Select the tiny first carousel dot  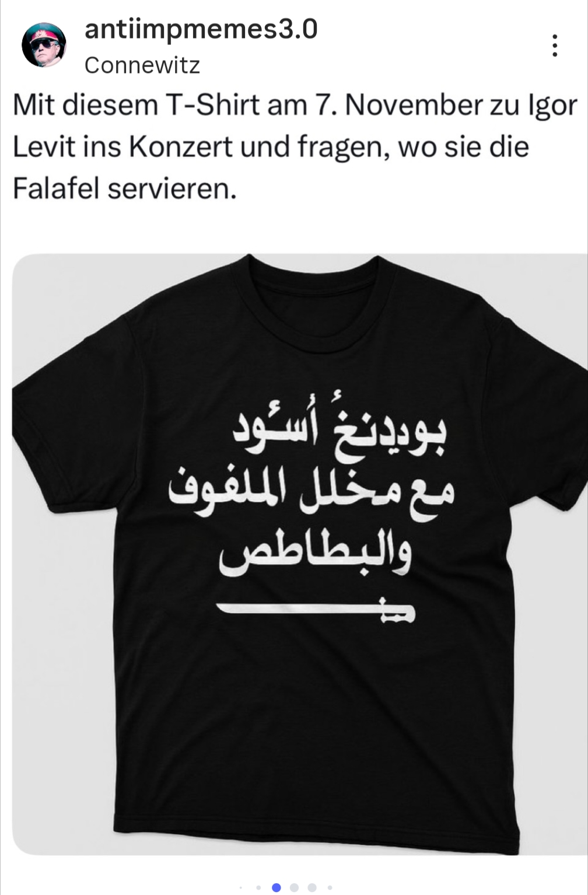(241, 887)
